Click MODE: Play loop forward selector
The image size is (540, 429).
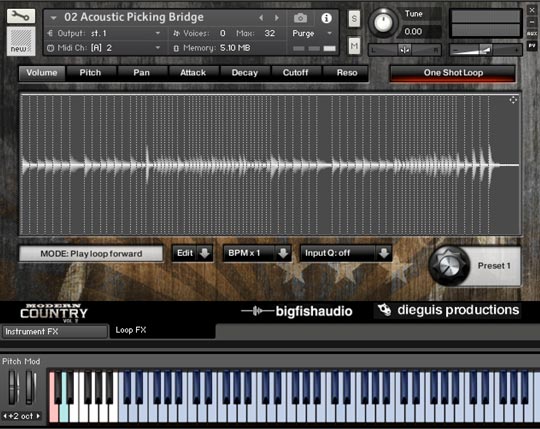click(91, 254)
